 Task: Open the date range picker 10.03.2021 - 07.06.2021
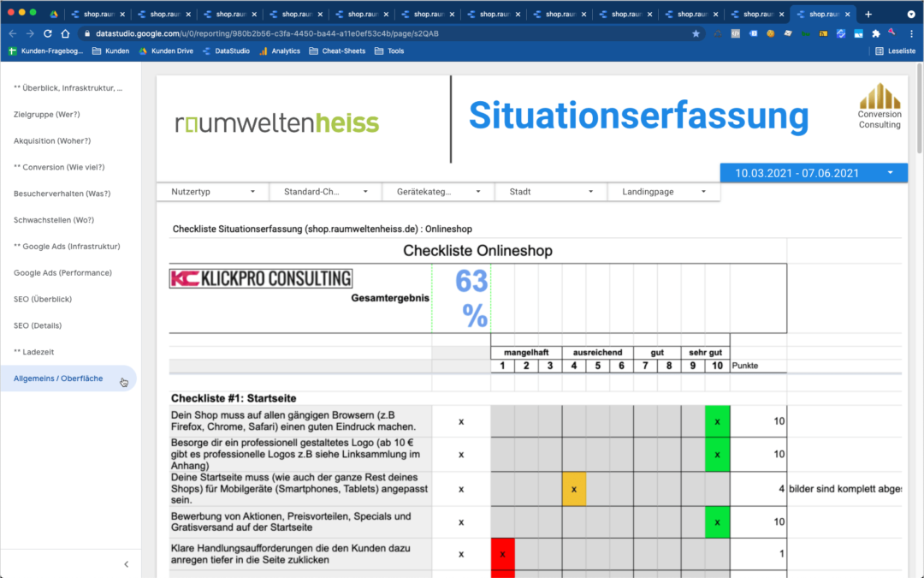click(813, 173)
